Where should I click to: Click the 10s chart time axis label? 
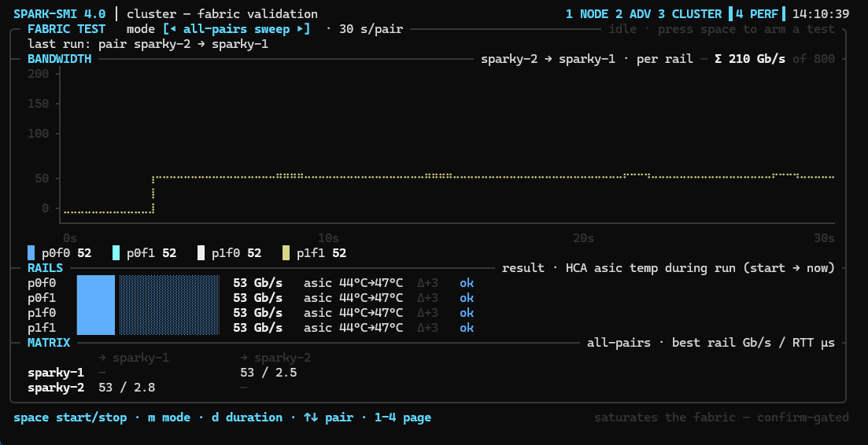tap(328, 238)
